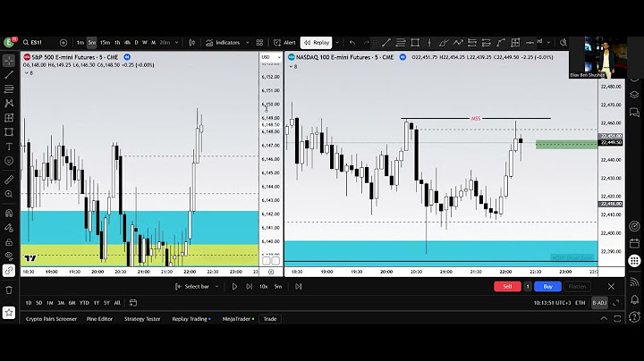Select the Text tool in left sidebar
Image resolution: width=644 pixels, height=361 pixels.
pos(9,147)
